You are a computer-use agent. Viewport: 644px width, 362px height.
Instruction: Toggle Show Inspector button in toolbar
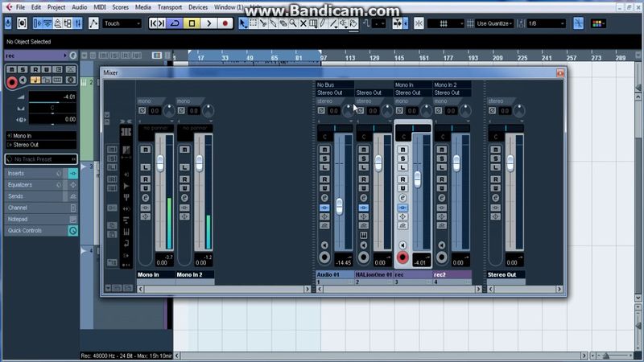[x=37, y=23]
